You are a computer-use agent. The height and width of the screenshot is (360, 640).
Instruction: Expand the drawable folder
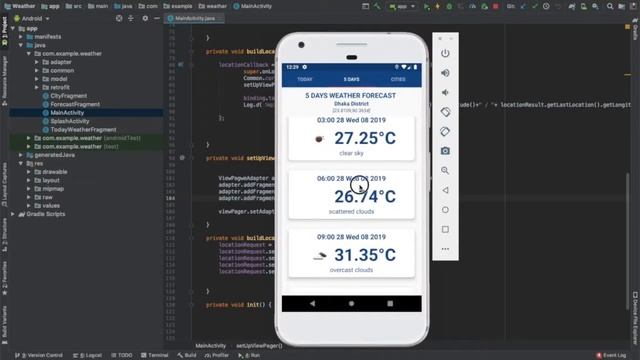[x=29, y=172]
